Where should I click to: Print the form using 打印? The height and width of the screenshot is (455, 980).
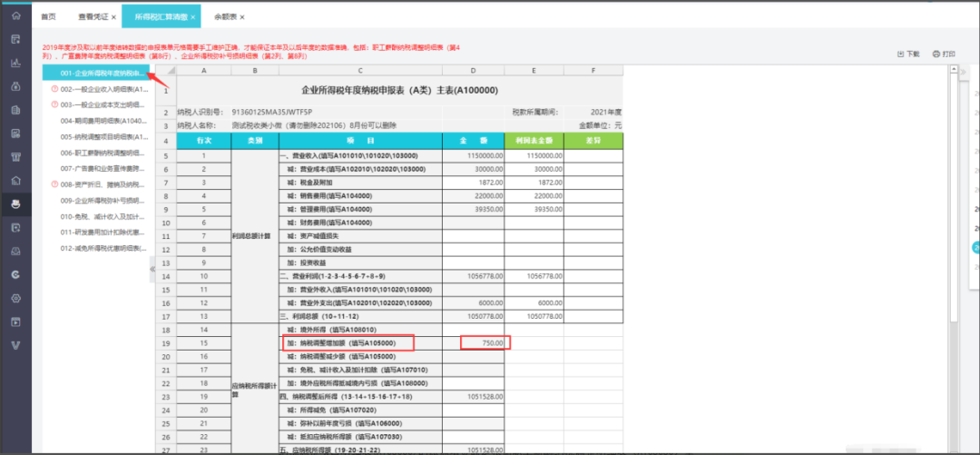coord(944,54)
